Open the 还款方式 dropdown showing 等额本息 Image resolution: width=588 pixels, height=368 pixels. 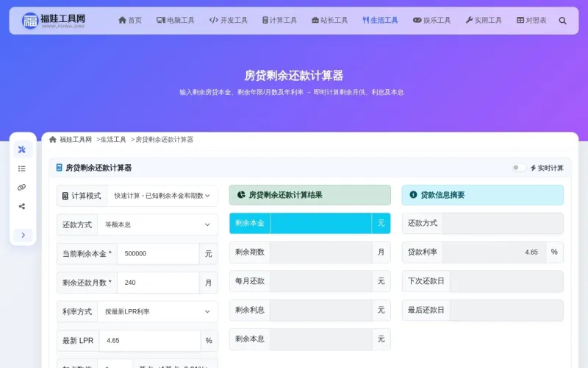point(157,224)
